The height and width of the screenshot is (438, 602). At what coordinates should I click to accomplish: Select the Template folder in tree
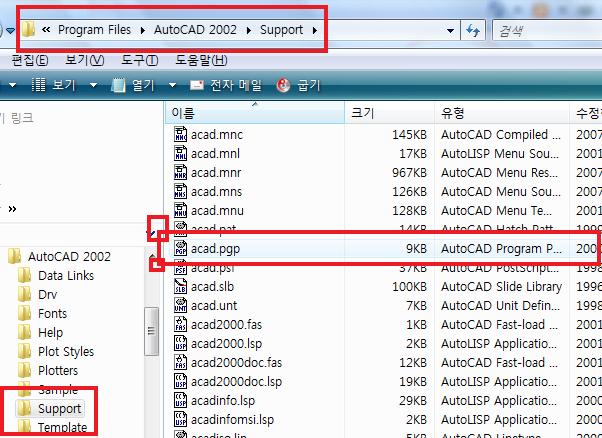[63, 427]
